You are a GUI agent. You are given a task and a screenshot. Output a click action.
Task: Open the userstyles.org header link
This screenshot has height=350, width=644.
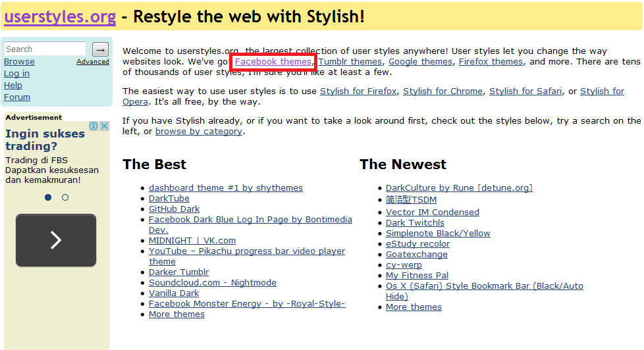[60, 16]
